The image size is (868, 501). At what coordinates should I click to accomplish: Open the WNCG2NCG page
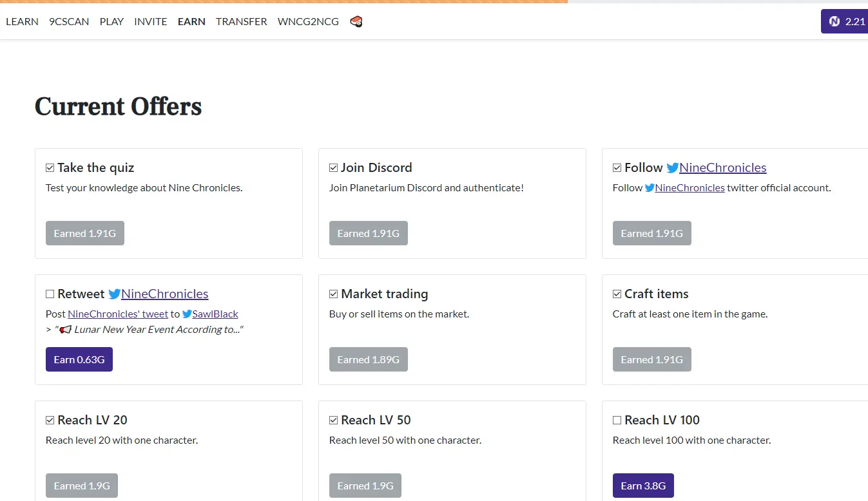[308, 22]
